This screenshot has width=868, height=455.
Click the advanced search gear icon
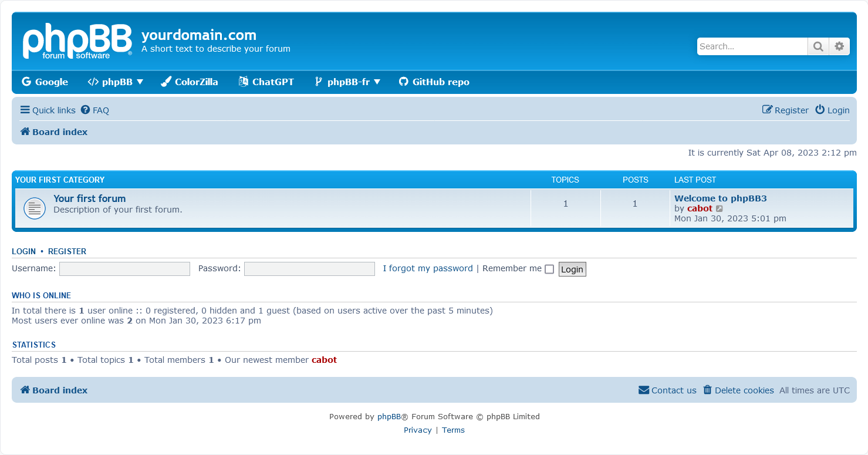[839, 46]
